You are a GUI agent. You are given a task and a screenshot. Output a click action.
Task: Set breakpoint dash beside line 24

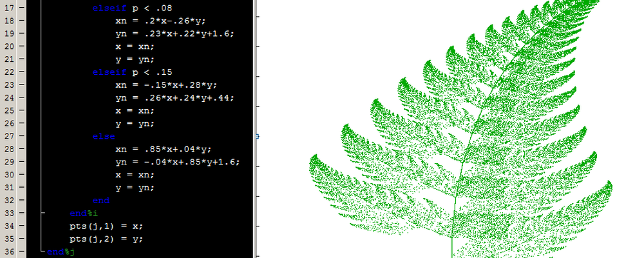[x=21, y=97]
